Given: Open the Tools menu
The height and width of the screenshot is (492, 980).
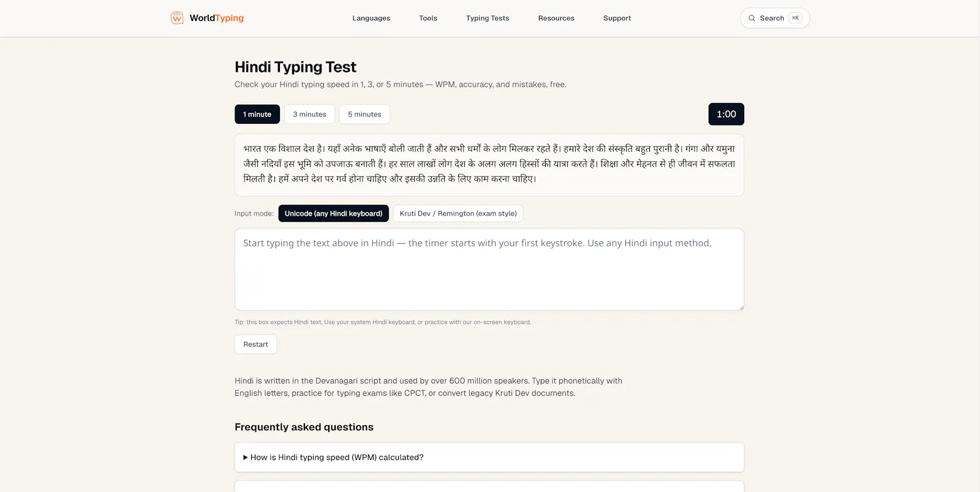Looking at the screenshot, I should point(428,18).
